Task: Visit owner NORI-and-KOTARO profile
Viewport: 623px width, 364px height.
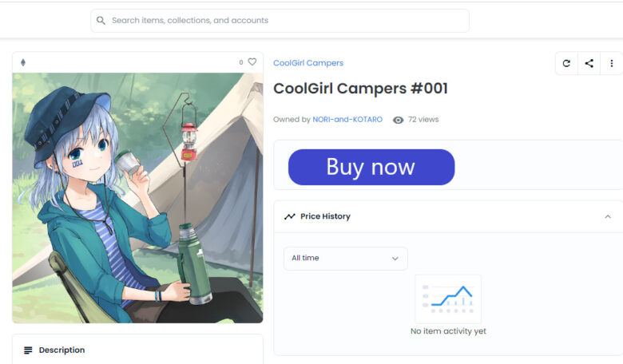Action: click(x=347, y=120)
